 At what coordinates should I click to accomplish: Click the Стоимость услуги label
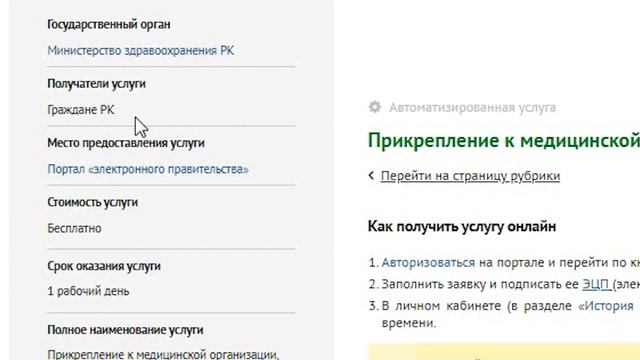click(x=92, y=202)
